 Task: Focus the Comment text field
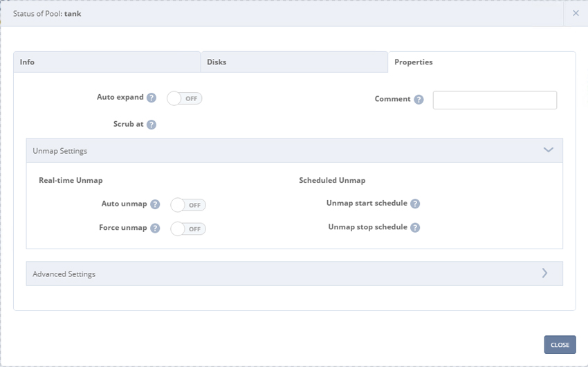pos(495,100)
